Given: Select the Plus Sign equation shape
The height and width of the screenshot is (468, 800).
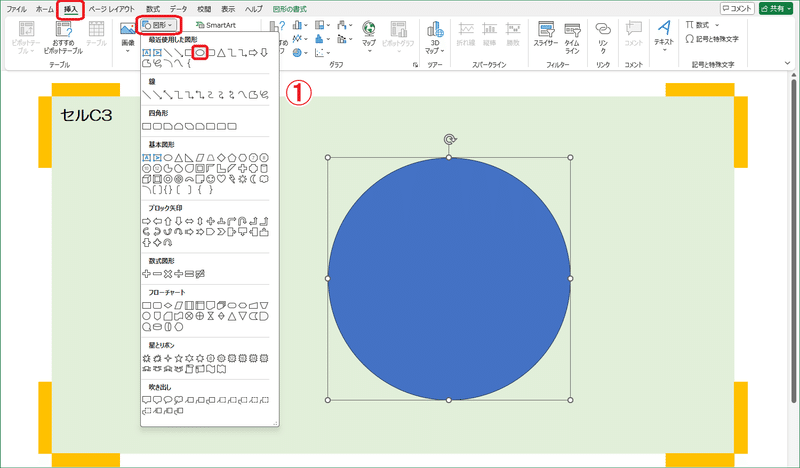Looking at the screenshot, I should coord(146,274).
